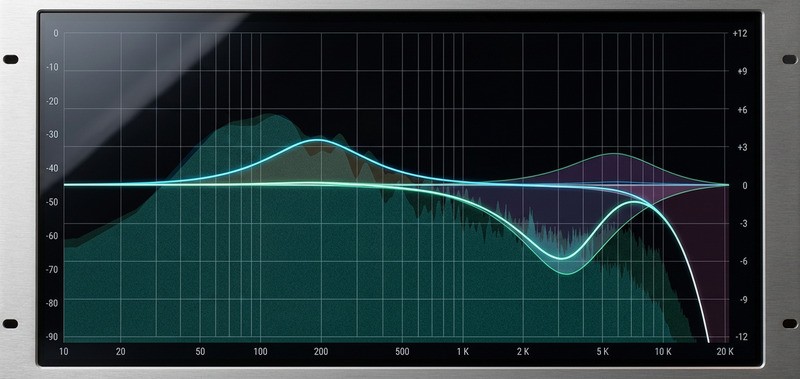Click the '-90' level scale label

tap(52, 337)
